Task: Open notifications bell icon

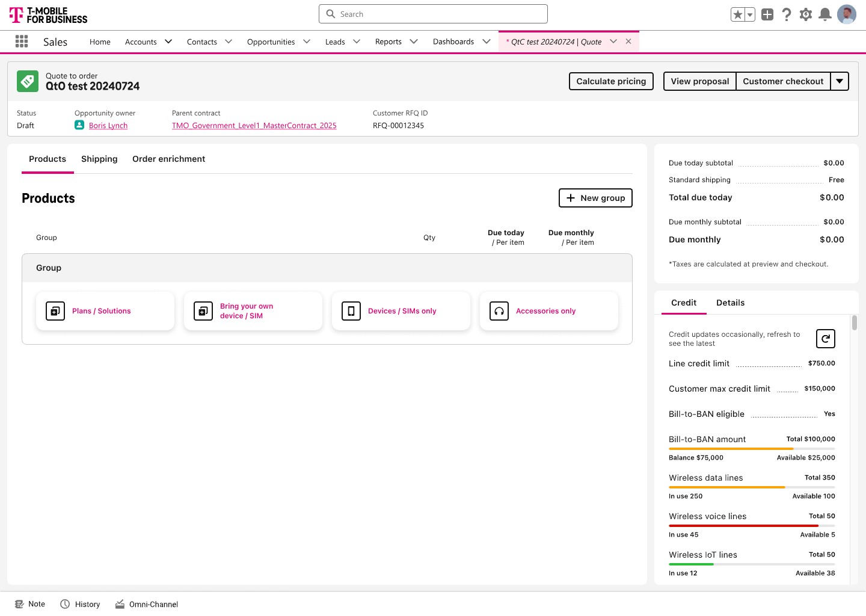Action: pyautogui.click(x=825, y=14)
